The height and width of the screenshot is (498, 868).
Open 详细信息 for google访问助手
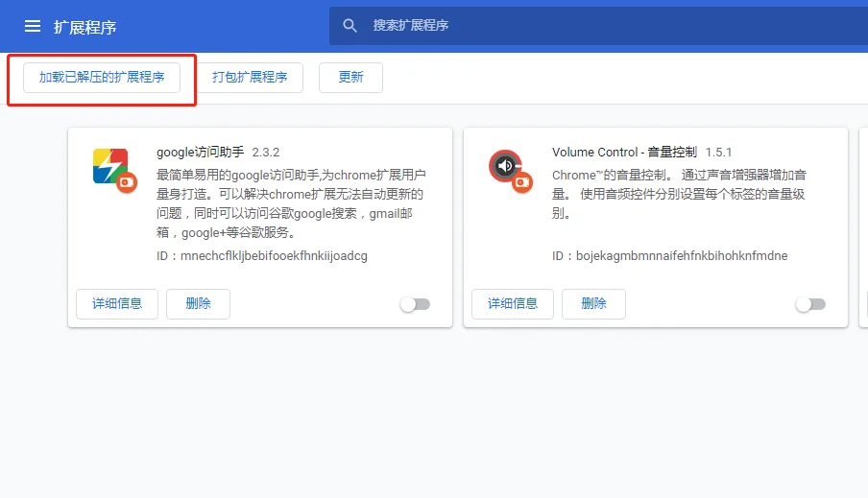click(117, 304)
